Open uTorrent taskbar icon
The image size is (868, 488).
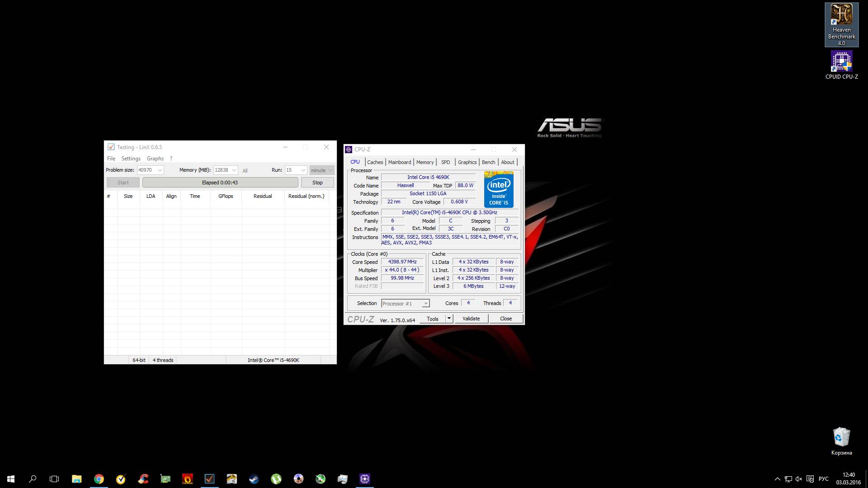(276, 479)
